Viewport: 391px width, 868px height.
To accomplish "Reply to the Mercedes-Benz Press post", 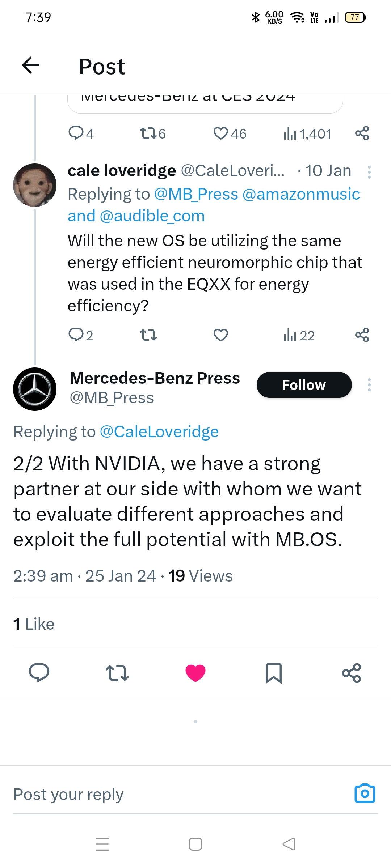I will tap(39, 673).
